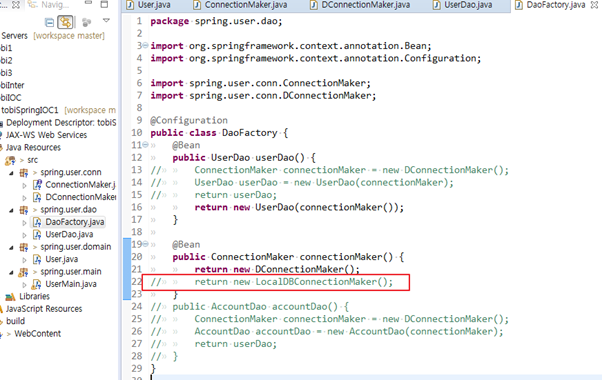602x380 pixels.
Task: Select the build folder in the tree
Action: (15, 321)
